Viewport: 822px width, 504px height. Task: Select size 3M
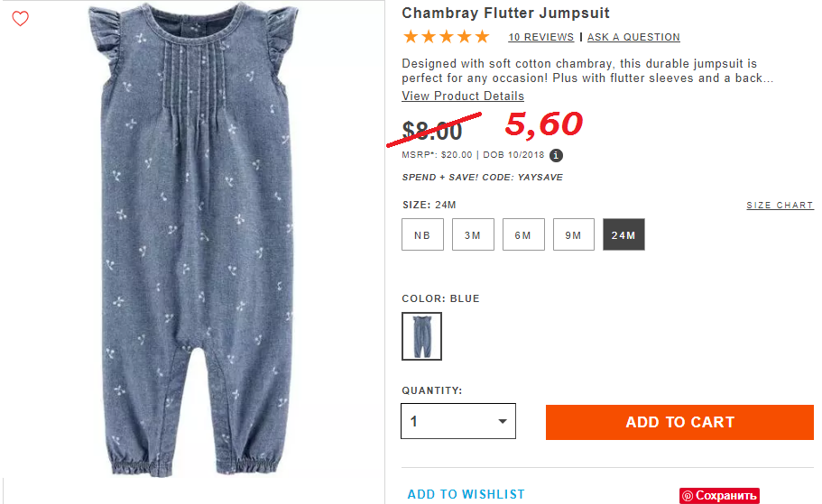coord(473,234)
